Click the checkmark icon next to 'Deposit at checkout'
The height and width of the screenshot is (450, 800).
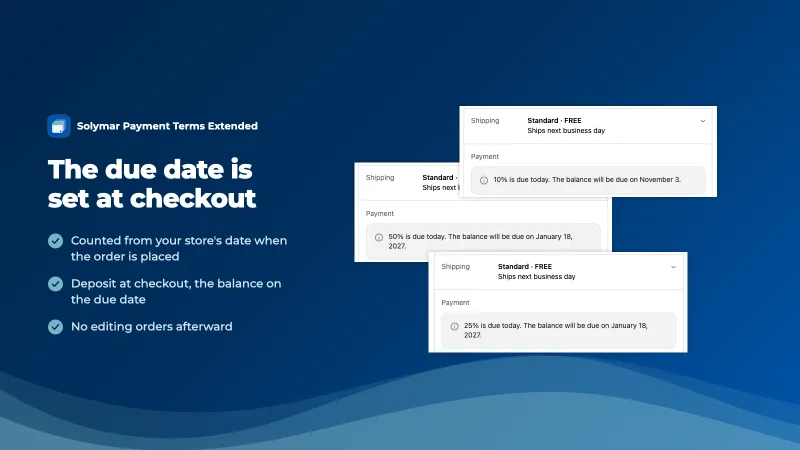click(x=56, y=284)
